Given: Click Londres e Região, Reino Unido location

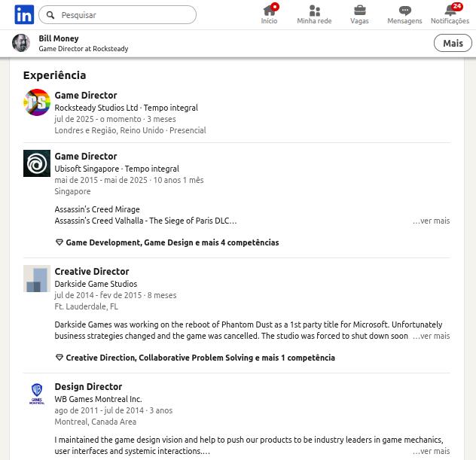Looking at the screenshot, I should [x=109, y=130].
